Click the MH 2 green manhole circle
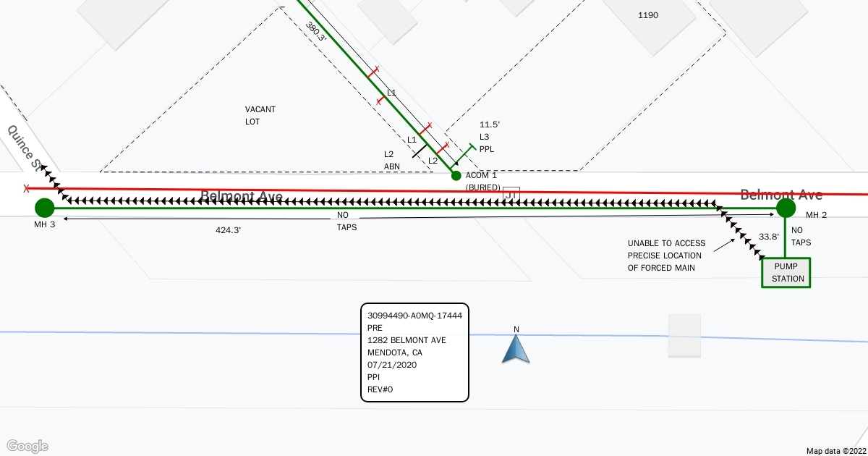This screenshot has height=456, width=868. tap(786, 208)
